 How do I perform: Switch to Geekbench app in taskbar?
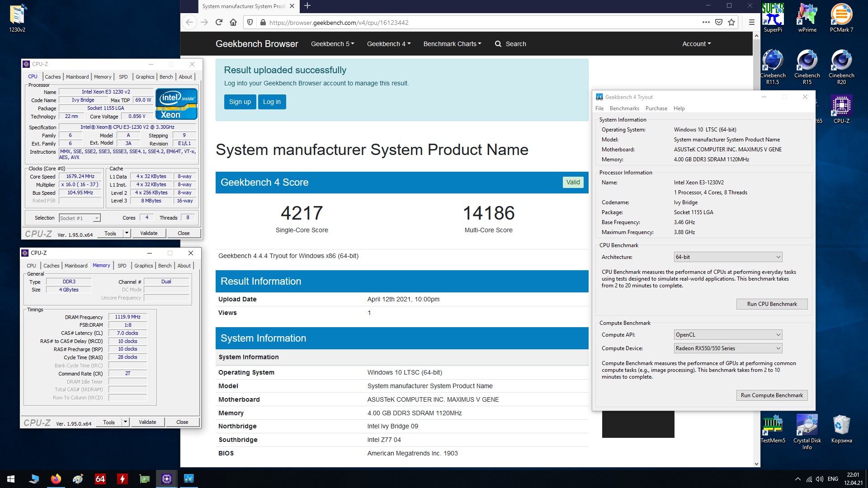pos(189,479)
